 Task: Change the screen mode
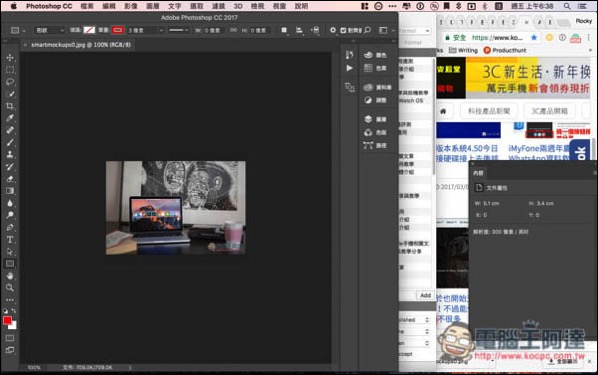click(10, 350)
